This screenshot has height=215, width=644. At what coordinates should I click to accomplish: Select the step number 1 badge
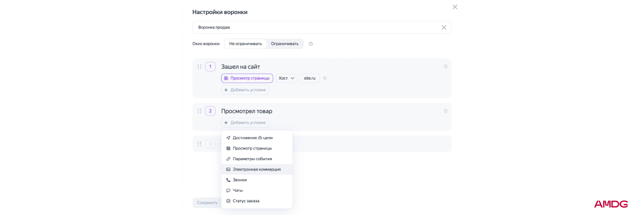[210, 67]
